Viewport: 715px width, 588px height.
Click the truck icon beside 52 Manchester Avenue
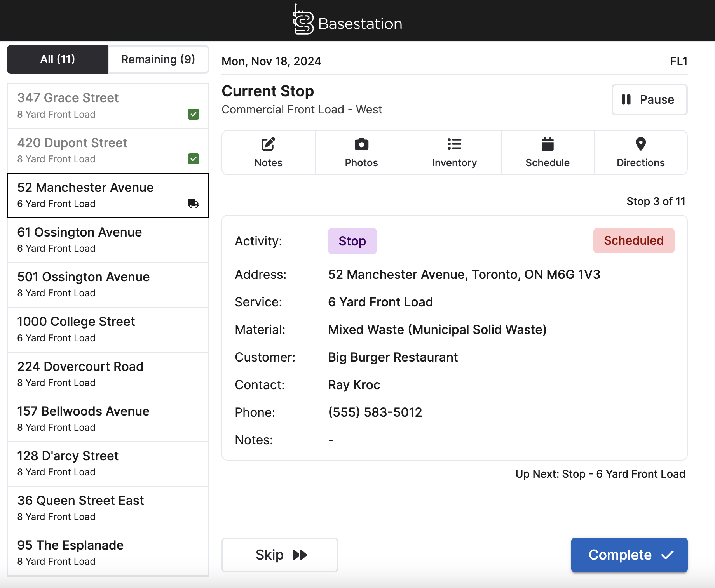pyautogui.click(x=194, y=203)
